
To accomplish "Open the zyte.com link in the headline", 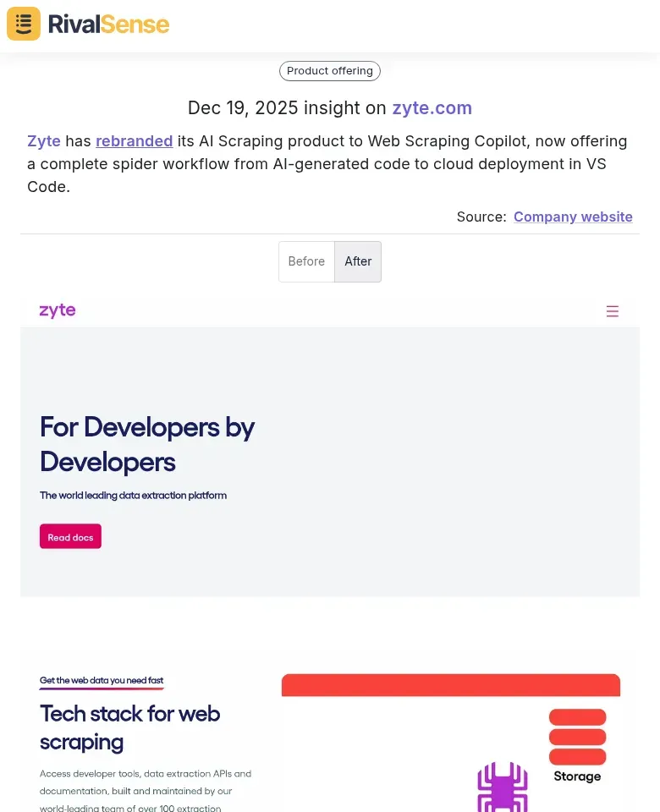I will click(432, 108).
